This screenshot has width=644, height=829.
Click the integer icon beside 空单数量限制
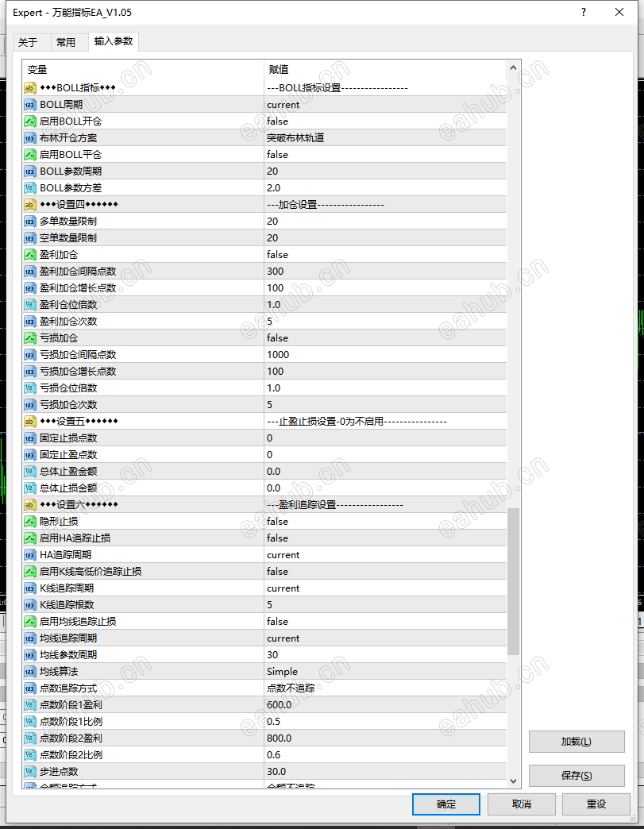[x=30, y=238]
